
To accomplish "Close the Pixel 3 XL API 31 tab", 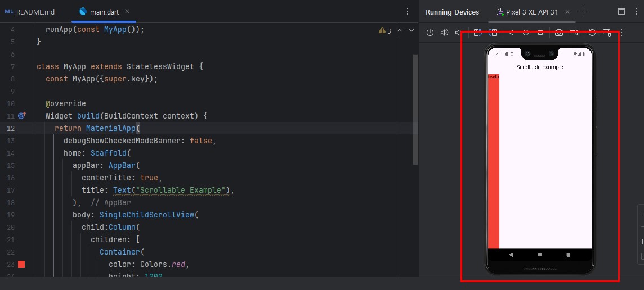I will (x=567, y=11).
